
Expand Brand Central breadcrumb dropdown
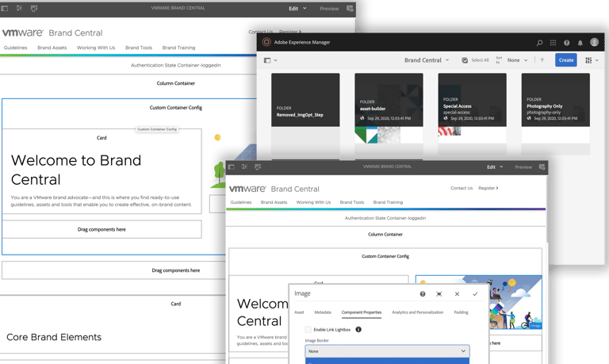point(427,60)
